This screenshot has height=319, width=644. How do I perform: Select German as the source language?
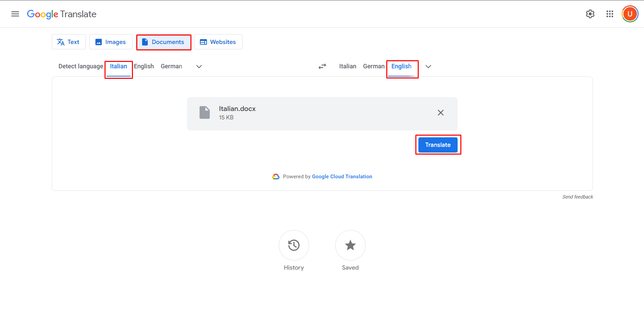[171, 66]
